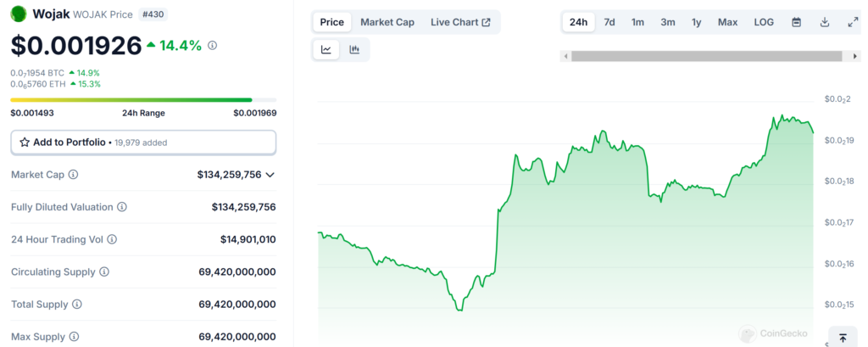Click the chart horizontal scrollbar thumb
868x347 pixels.
click(x=707, y=57)
